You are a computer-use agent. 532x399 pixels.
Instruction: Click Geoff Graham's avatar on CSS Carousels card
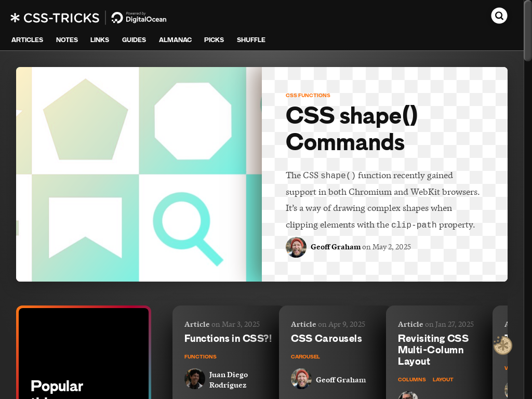[x=301, y=379]
